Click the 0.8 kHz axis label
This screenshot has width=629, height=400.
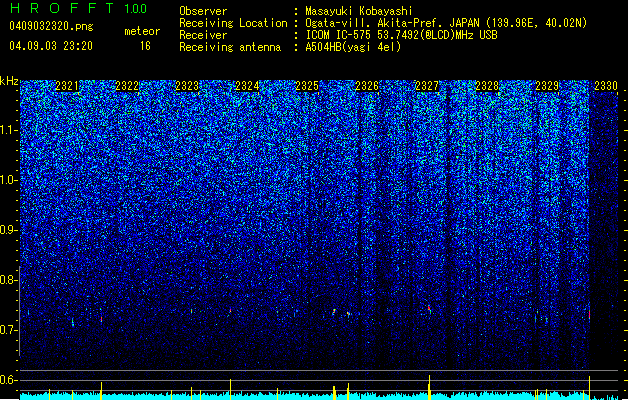(9, 280)
